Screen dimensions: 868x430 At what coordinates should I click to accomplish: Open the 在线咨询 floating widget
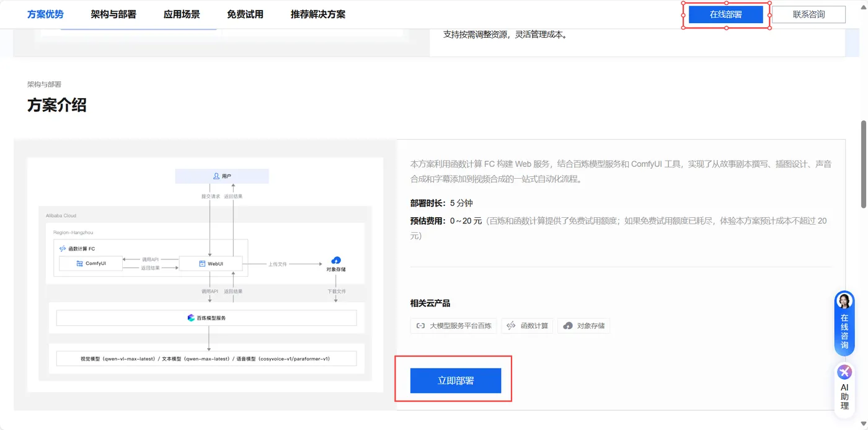844,323
